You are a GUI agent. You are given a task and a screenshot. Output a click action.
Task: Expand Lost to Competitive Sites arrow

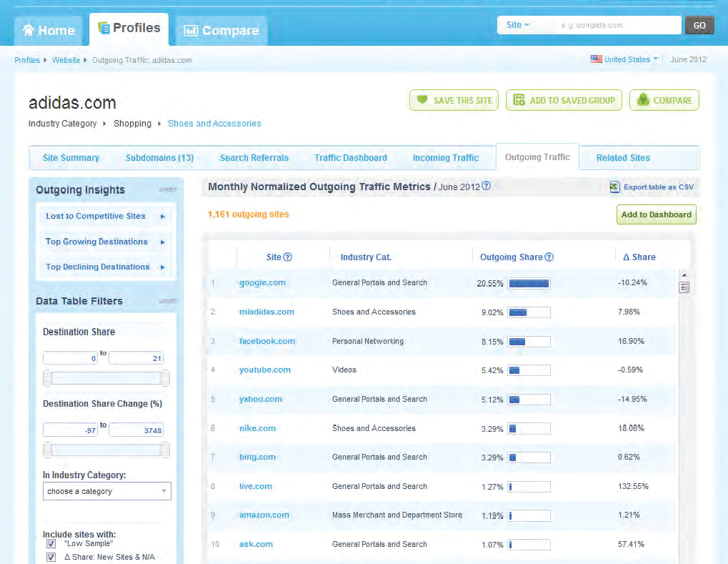[162, 217]
